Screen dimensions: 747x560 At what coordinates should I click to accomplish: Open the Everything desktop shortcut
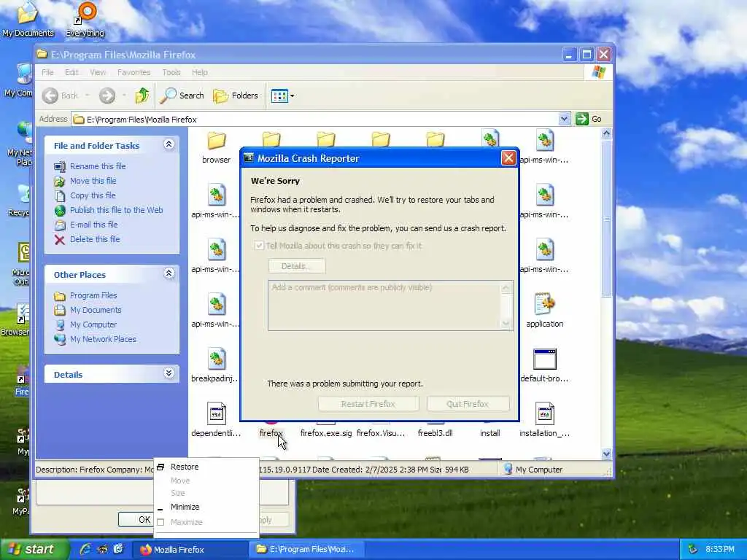pyautogui.click(x=85, y=20)
